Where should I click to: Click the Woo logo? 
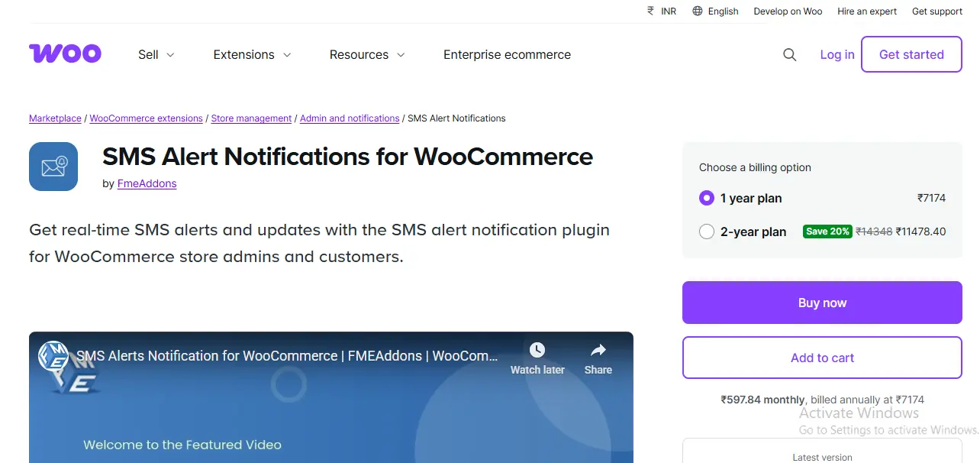(x=65, y=53)
